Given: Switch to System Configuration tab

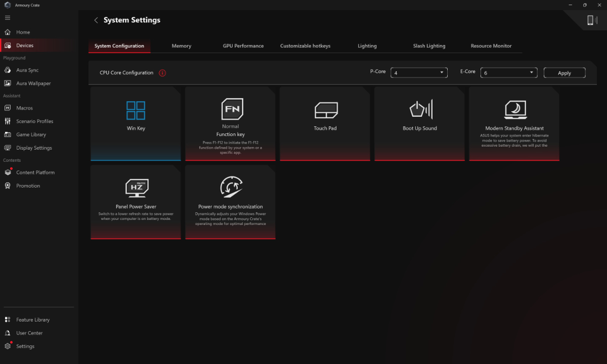Looking at the screenshot, I should [119, 46].
